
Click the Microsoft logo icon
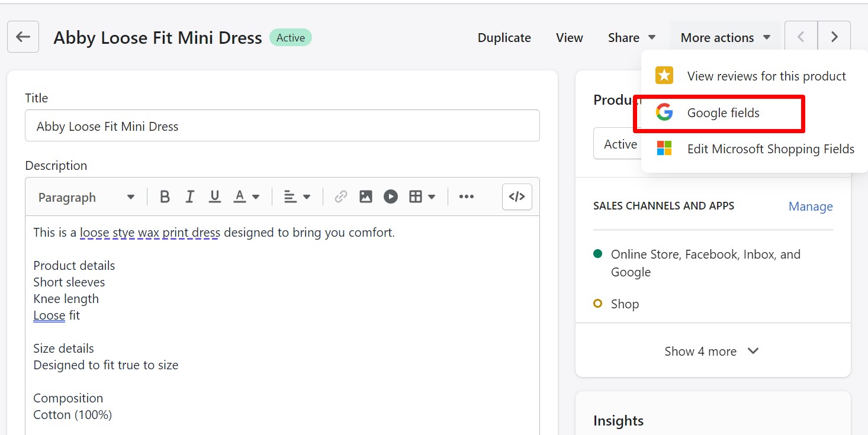point(664,149)
